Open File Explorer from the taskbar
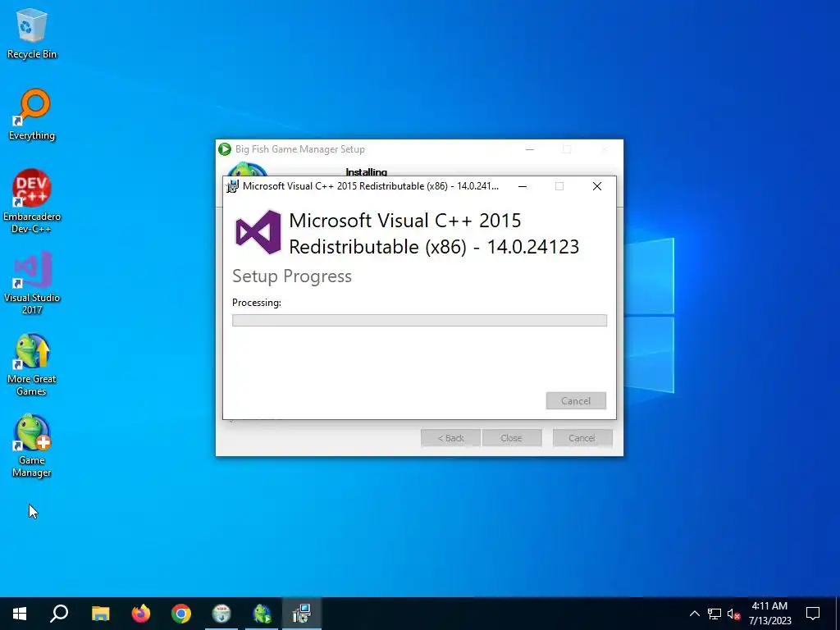 (100, 614)
